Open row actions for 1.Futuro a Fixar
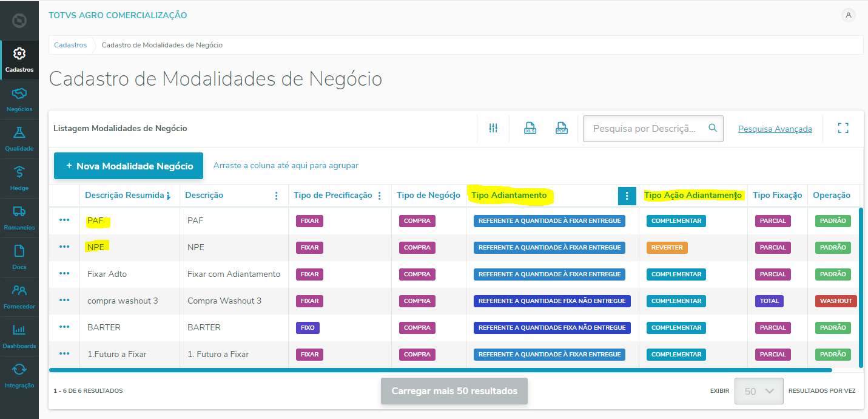868x419 pixels. click(x=64, y=353)
